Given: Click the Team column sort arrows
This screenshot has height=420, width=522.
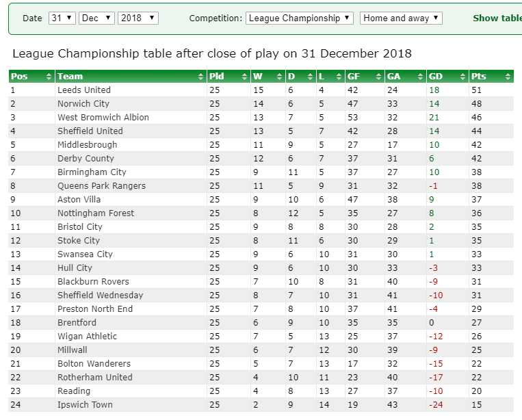Looking at the screenshot, I should click(200, 77).
